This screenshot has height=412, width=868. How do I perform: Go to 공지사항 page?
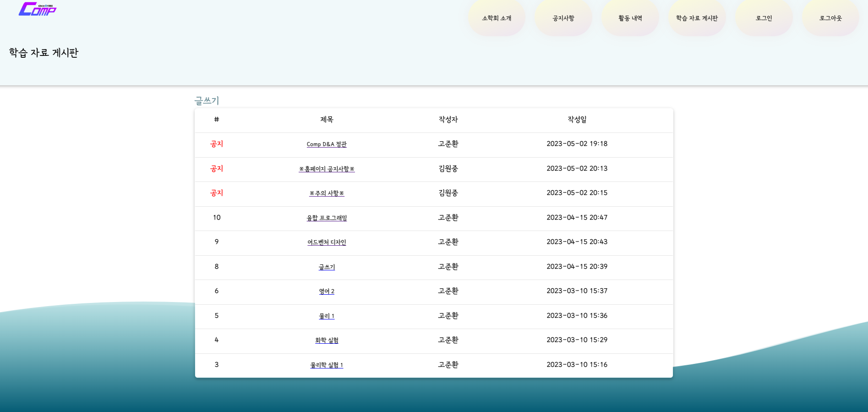coord(563,18)
